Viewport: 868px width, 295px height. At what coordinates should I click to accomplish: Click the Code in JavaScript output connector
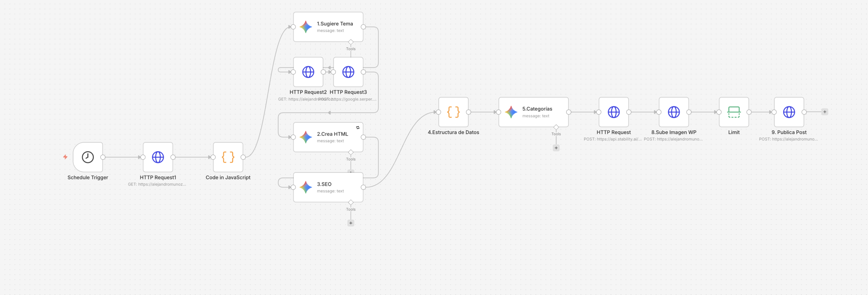pos(243,157)
